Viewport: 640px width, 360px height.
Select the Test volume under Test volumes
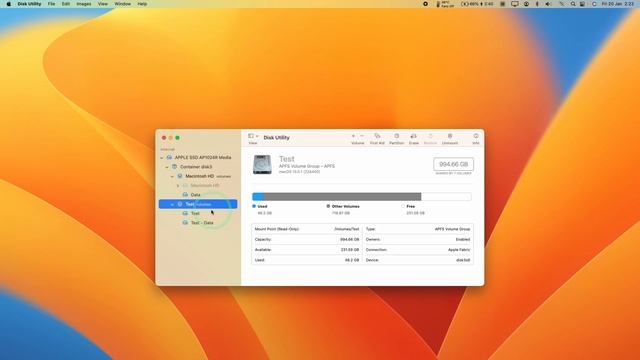coord(195,213)
